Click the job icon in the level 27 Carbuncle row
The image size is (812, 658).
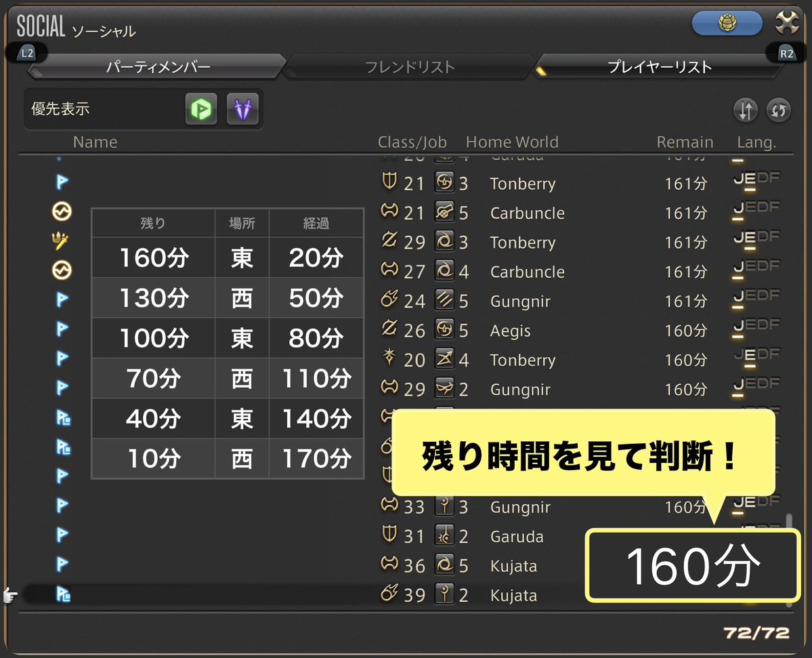(444, 271)
